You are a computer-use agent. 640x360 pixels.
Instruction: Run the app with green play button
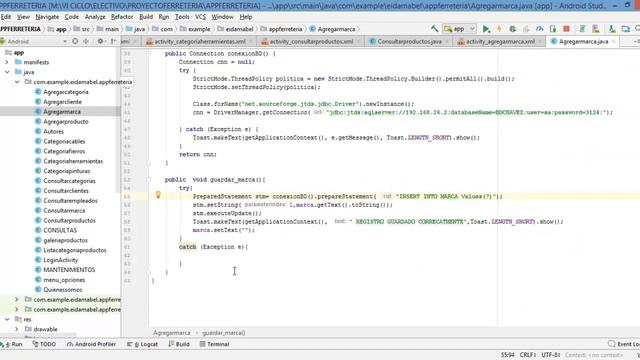click(x=486, y=29)
